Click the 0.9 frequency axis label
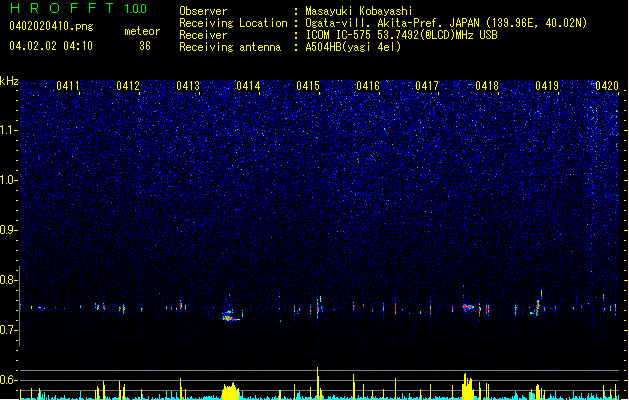629x400 pixels. (9, 230)
